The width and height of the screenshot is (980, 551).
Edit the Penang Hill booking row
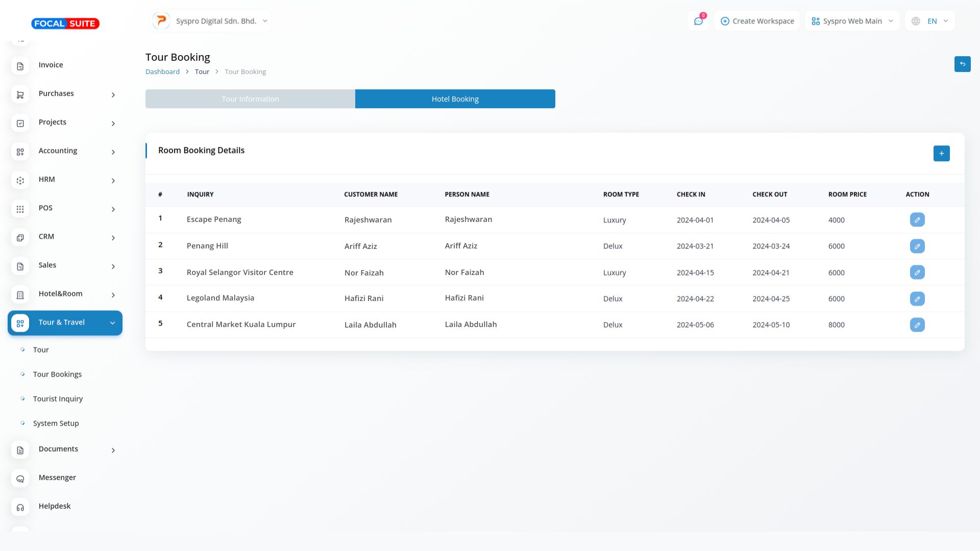[x=917, y=246]
